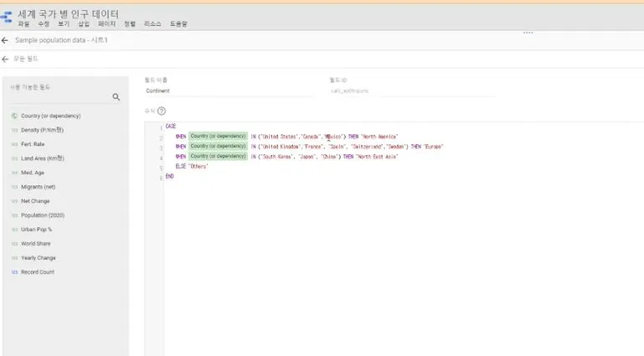644x356 pixels.
Task: Select World Share in the field list
Action: point(36,244)
